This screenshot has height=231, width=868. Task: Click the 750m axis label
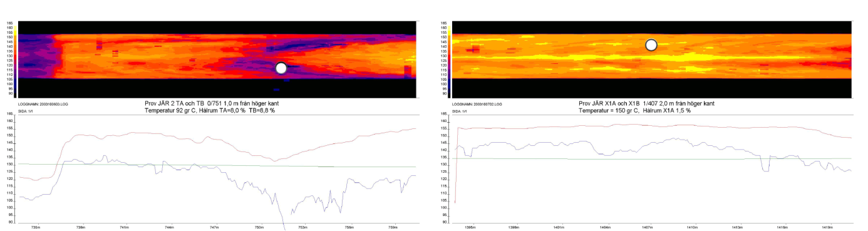(259, 227)
